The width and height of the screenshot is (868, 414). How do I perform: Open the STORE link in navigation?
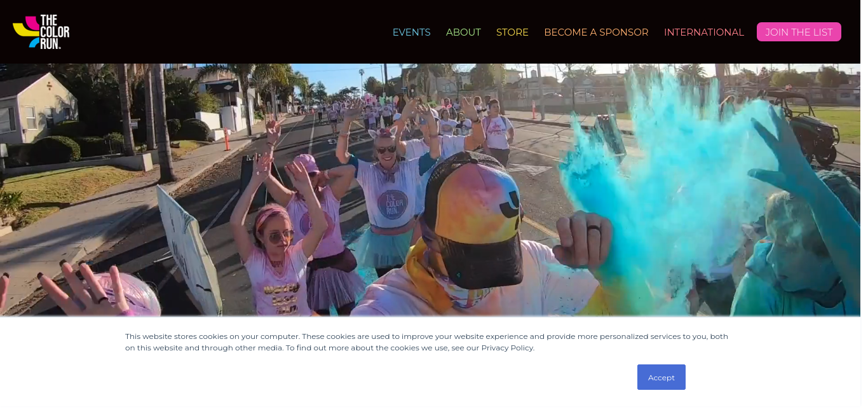512,32
